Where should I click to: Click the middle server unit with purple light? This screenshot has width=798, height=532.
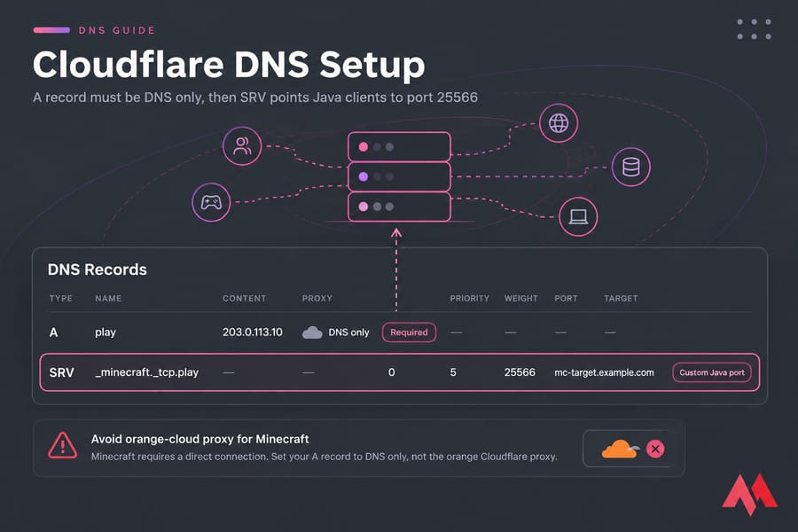pyautogui.click(x=400, y=176)
